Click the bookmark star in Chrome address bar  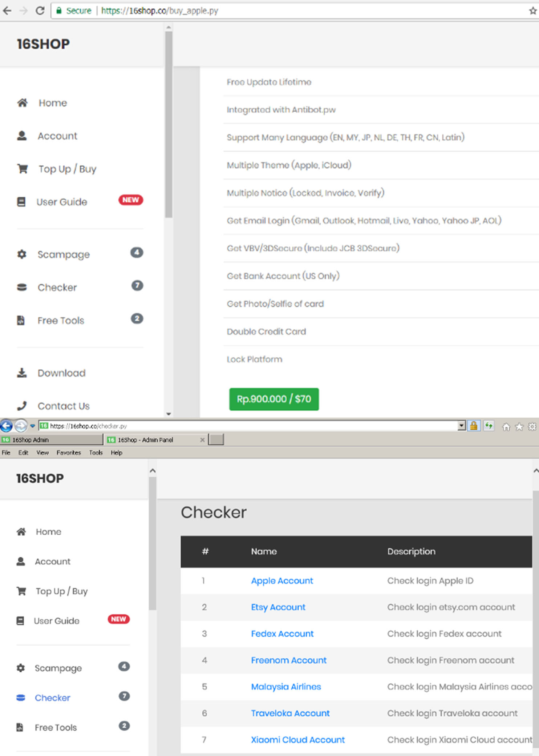coord(532,11)
